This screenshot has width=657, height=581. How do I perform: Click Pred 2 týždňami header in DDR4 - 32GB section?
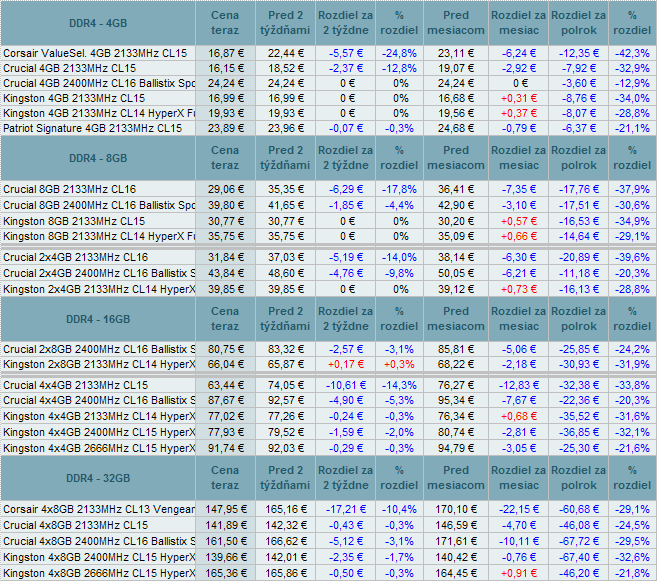point(285,478)
